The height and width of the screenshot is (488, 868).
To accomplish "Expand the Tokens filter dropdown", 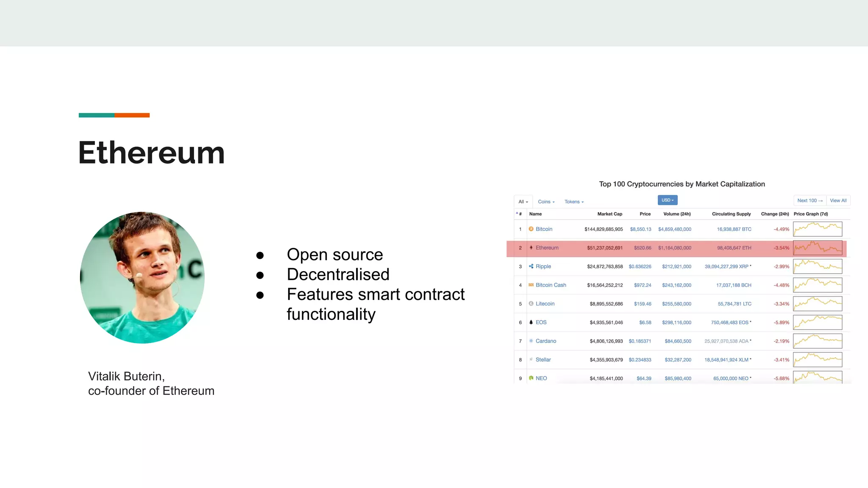I will pos(574,202).
